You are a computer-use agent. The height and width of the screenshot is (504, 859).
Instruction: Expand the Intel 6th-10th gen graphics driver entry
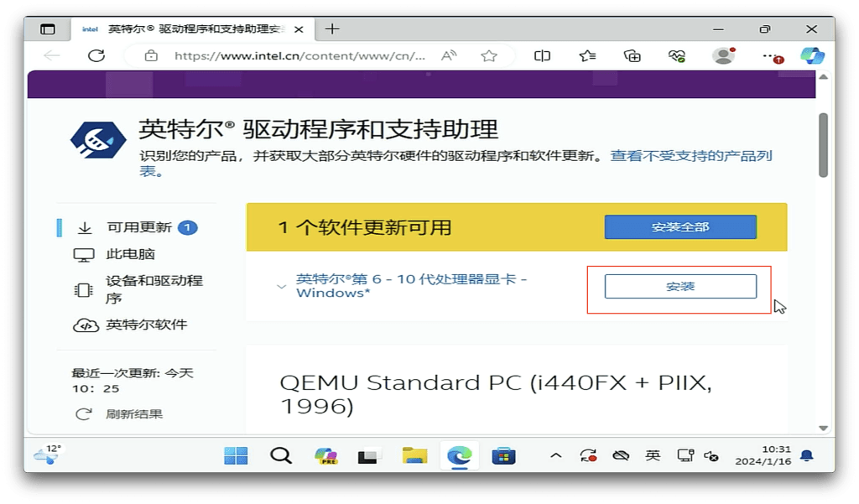pyautogui.click(x=282, y=287)
